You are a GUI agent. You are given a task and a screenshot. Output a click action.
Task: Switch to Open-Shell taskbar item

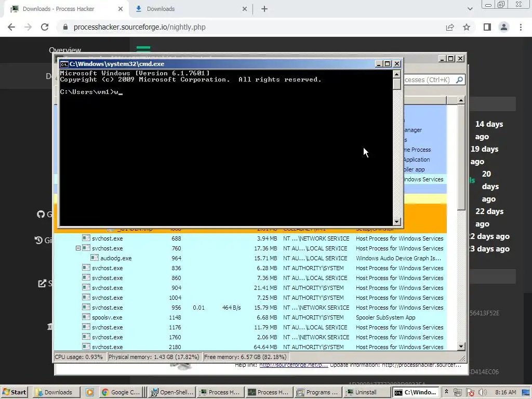coord(172,392)
